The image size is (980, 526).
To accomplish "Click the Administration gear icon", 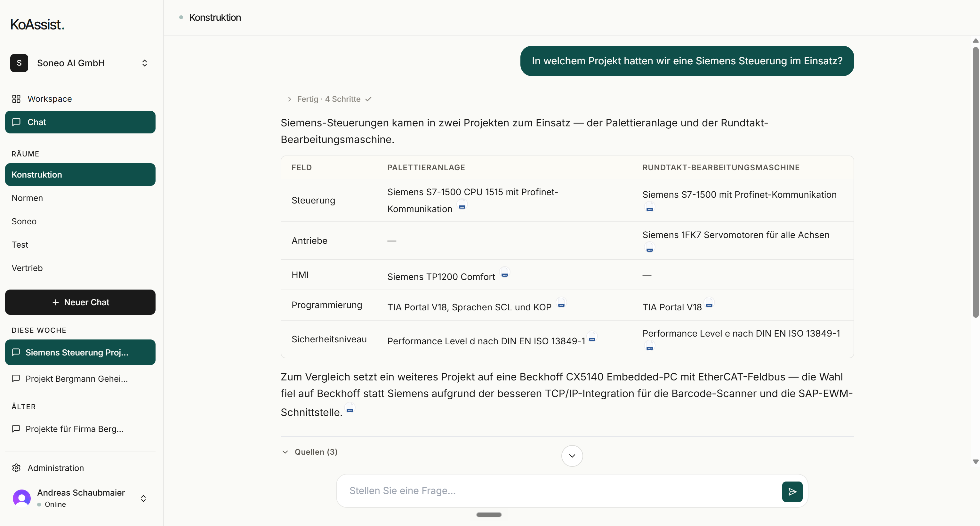I will (16, 468).
